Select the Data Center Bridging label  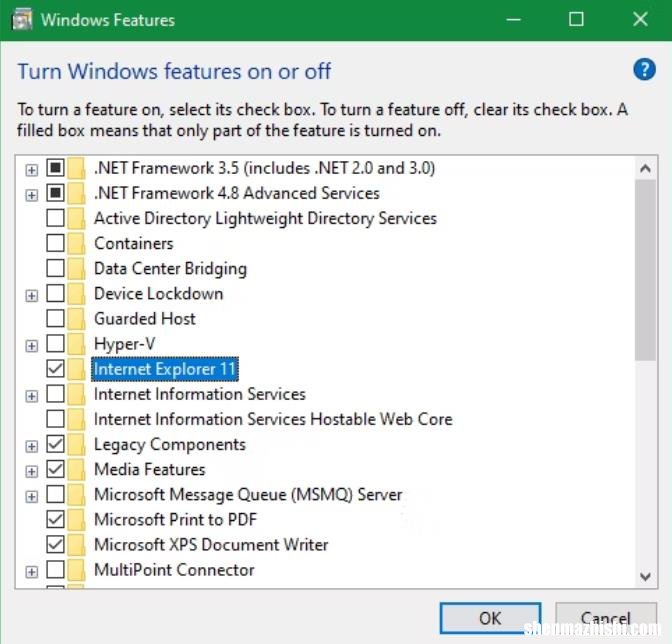click(x=171, y=269)
